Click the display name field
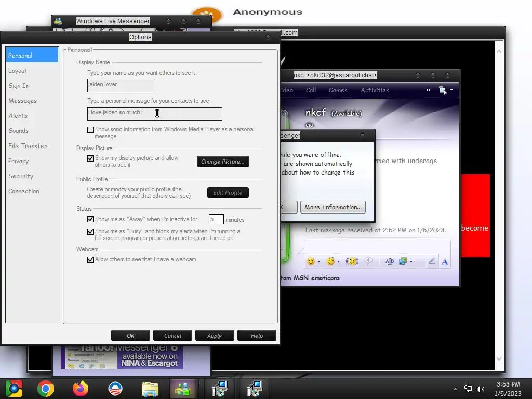The width and height of the screenshot is (532, 399). [x=121, y=86]
